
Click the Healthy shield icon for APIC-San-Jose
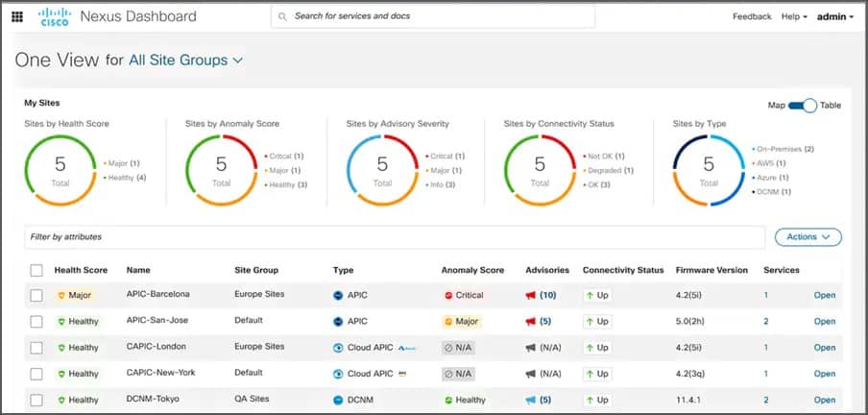(x=62, y=322)
